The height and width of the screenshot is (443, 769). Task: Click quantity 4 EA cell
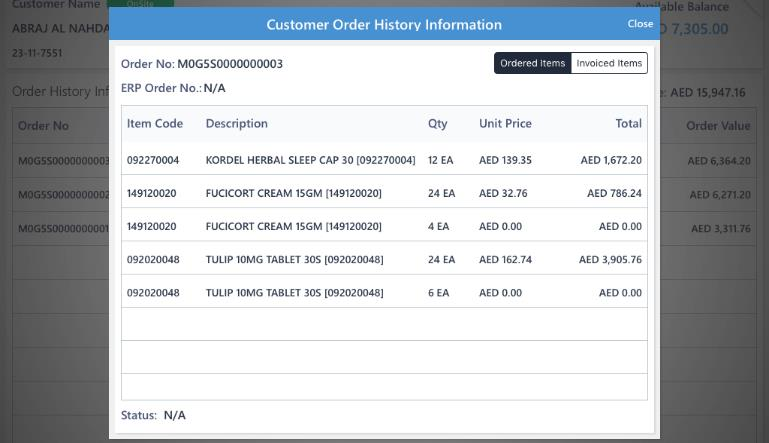[x=438, y=226]
